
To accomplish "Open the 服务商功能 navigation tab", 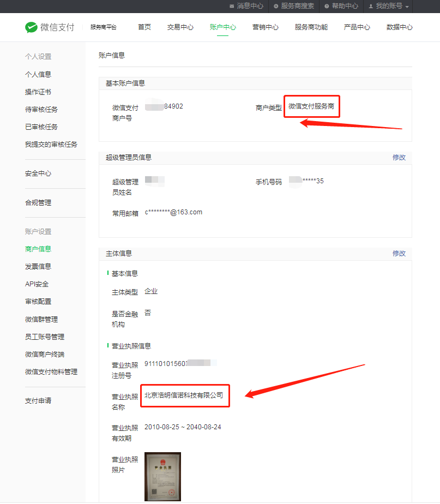I will pos(311,27).
